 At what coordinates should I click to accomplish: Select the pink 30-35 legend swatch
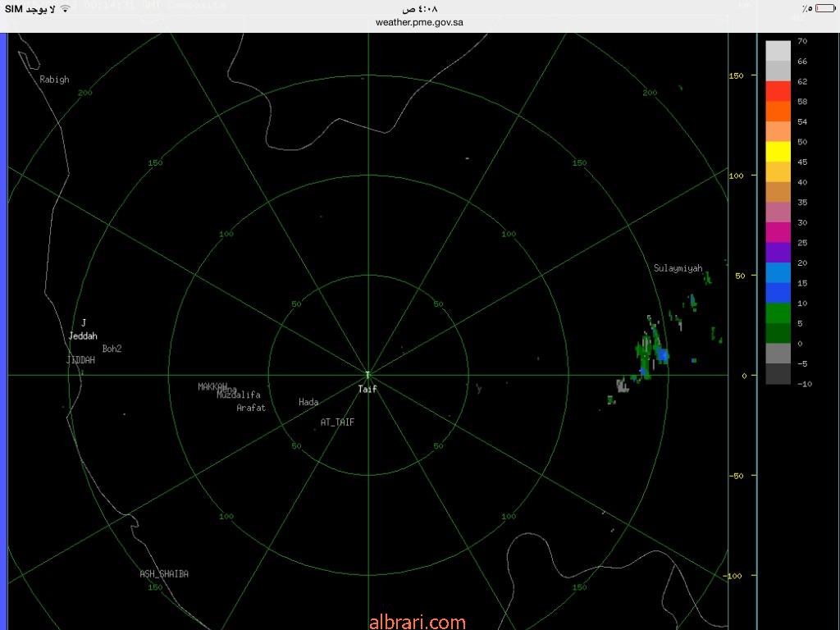click(778, 212)
